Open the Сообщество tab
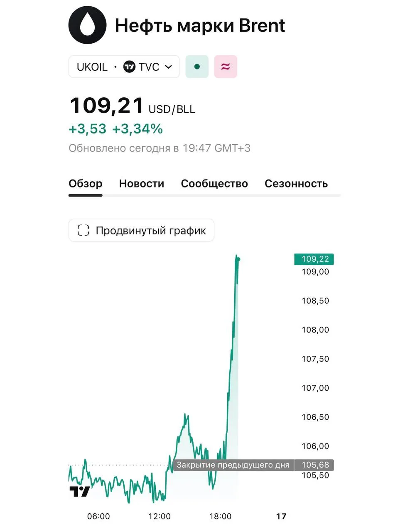420x532 pixels. [214, 184]
